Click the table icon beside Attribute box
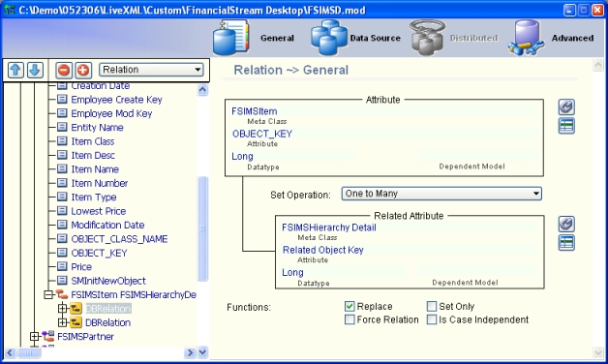 point(566,126)
